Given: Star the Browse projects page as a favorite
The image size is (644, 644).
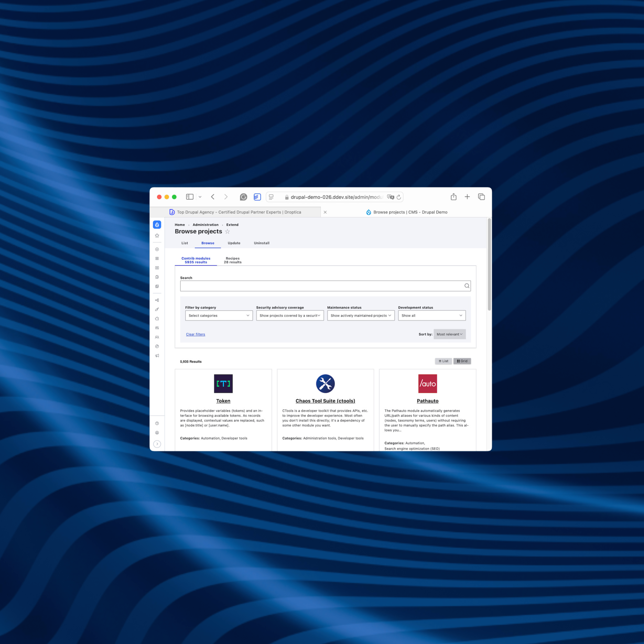Looking at the screenshot, I should click(228, 231).
